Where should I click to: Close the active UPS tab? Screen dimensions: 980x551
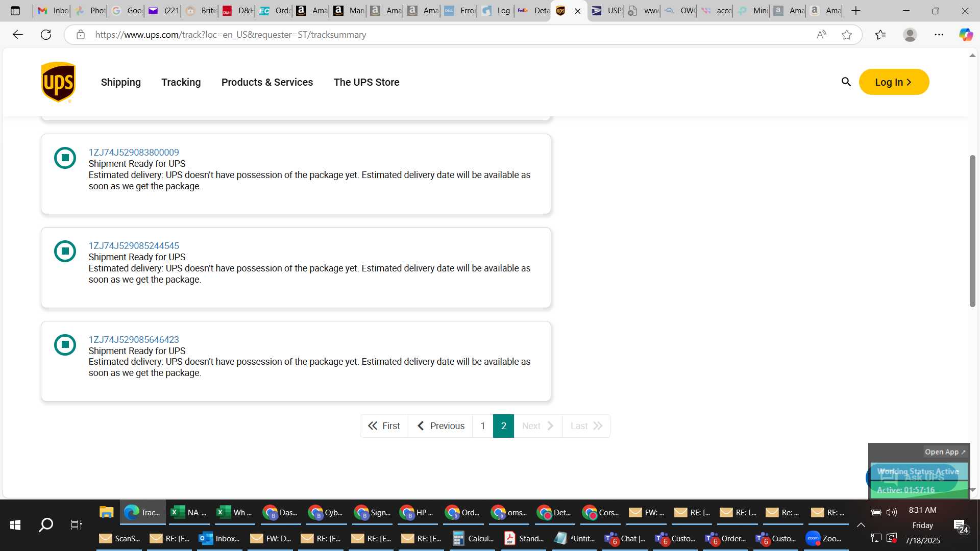coord(578,11)
